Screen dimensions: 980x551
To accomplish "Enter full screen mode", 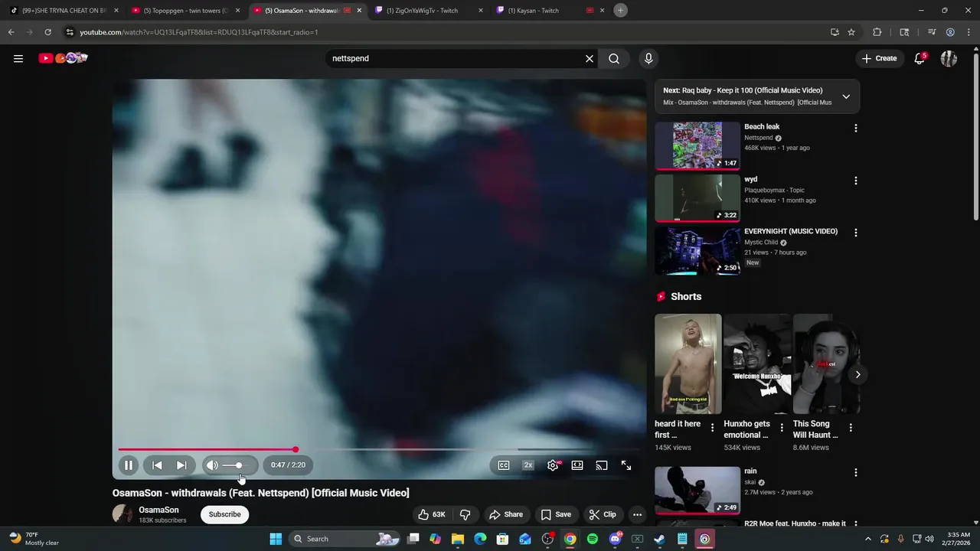I will (626, 465).
